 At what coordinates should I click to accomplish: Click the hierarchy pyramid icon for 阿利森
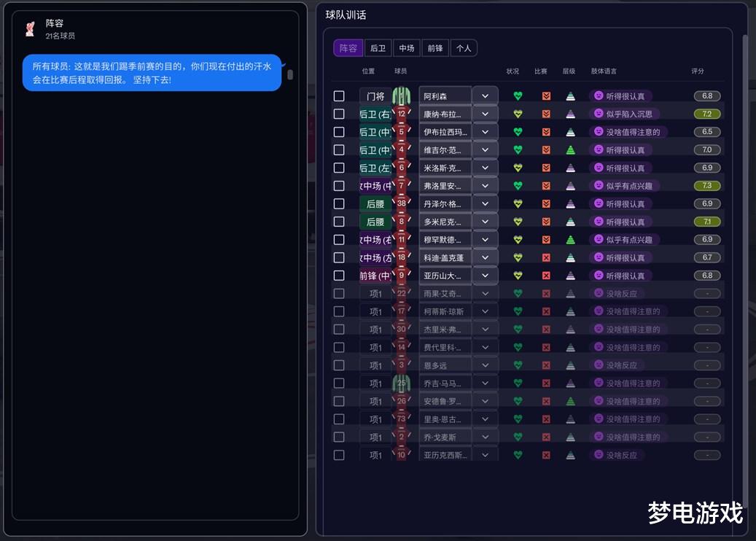[x=570, y=96]
